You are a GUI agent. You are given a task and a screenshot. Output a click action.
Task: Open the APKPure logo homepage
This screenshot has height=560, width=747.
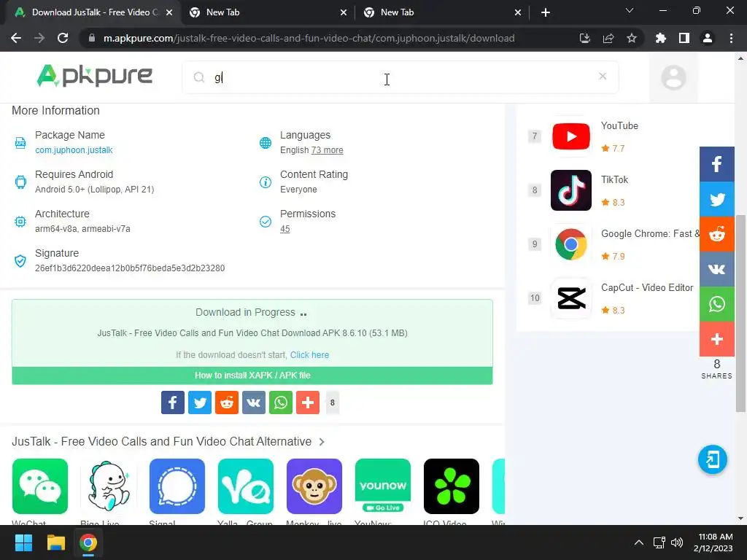pos(94,76)
